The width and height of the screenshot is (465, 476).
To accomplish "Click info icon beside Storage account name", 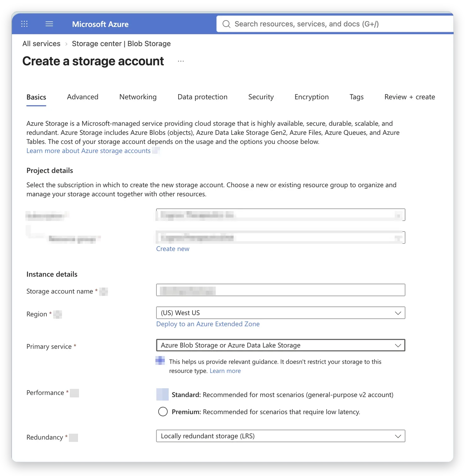I will [x=104, y=292].
